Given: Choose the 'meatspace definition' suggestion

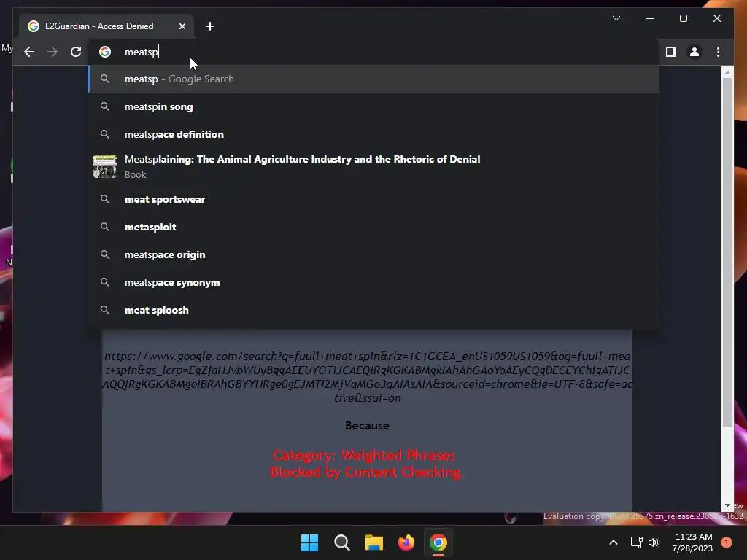Looking at the screenshot, I should pyautogui.click(x=374, y=134).
